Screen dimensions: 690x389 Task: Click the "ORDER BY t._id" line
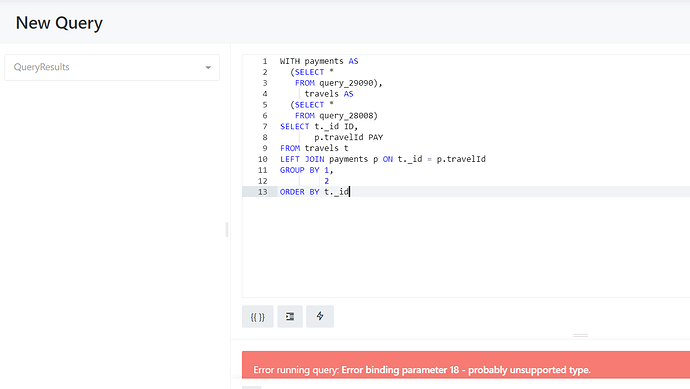[314, 192]
